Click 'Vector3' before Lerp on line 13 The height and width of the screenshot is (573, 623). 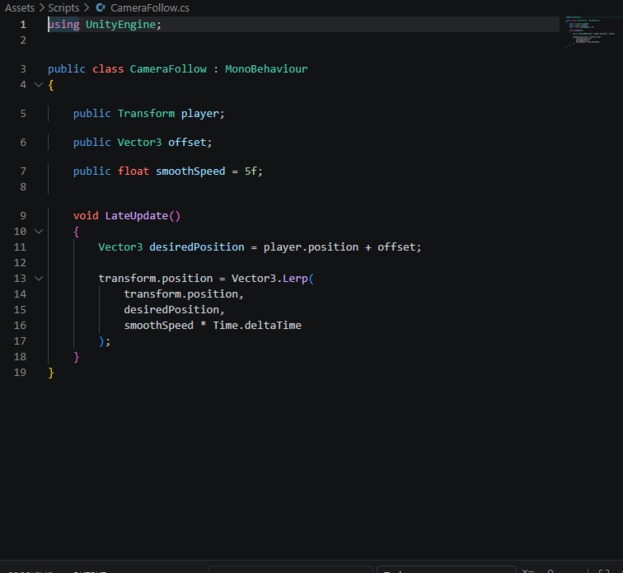(253, 278)
